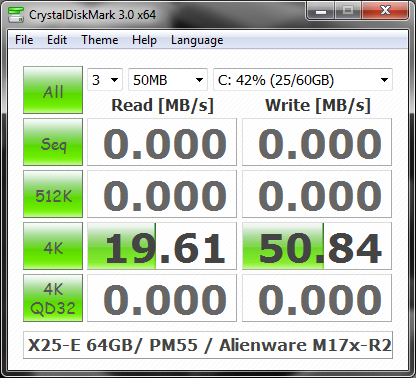Open the Edit menu
This screenshot has width=416, height=378.
pos(57,40)
